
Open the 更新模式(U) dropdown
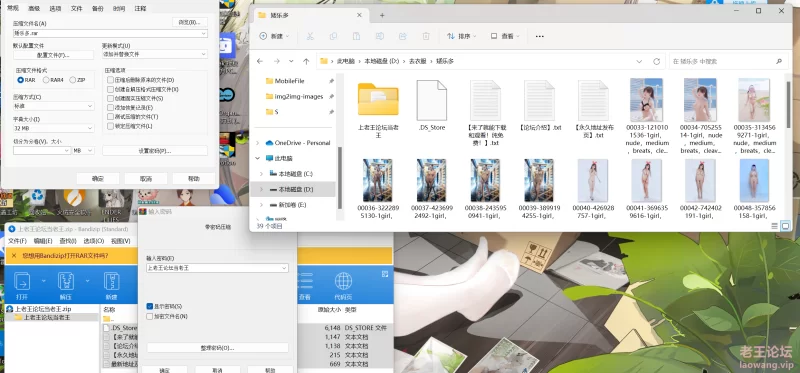[x=155, y=54]
